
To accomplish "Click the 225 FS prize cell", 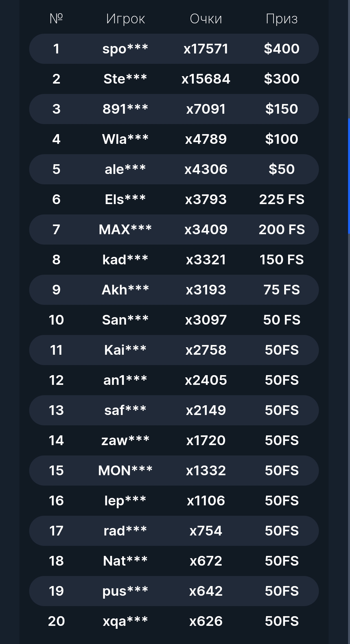I will 282,200.
